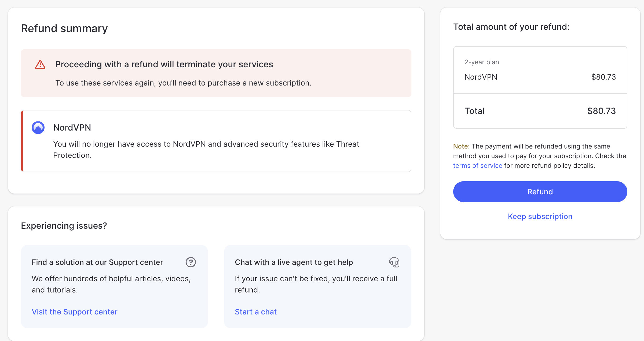Click the Refund summary heading
This screenshot has width=644, height=341.
(x=64, y=28)
